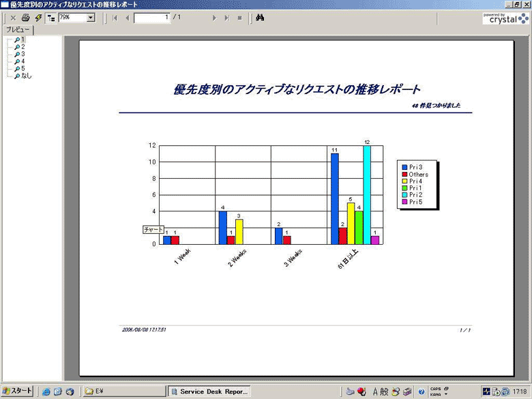
Task: Click the page number input field
Action: (x=151, y=18)
